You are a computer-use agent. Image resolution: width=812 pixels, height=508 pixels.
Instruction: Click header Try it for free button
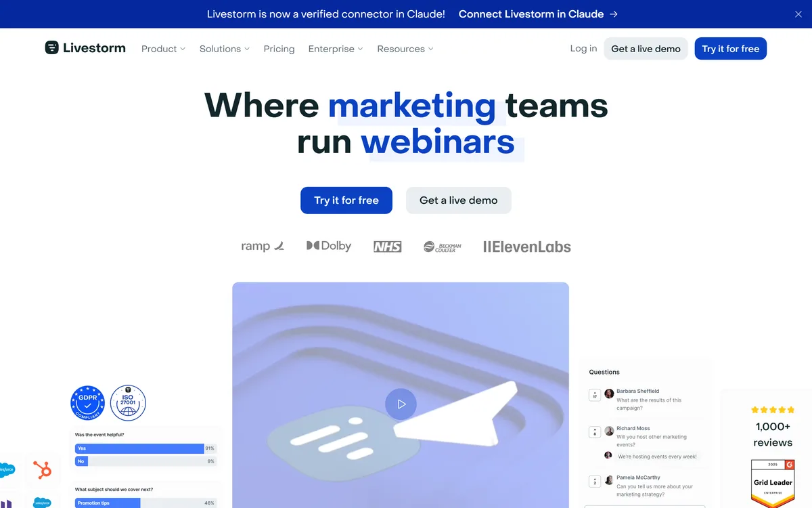coord(730,49)
